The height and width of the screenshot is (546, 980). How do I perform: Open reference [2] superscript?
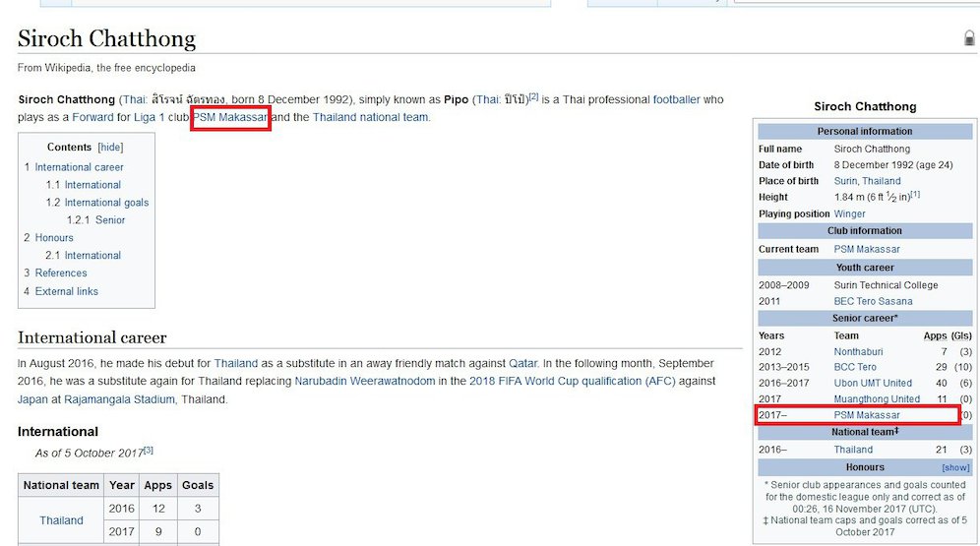(533, 96)
